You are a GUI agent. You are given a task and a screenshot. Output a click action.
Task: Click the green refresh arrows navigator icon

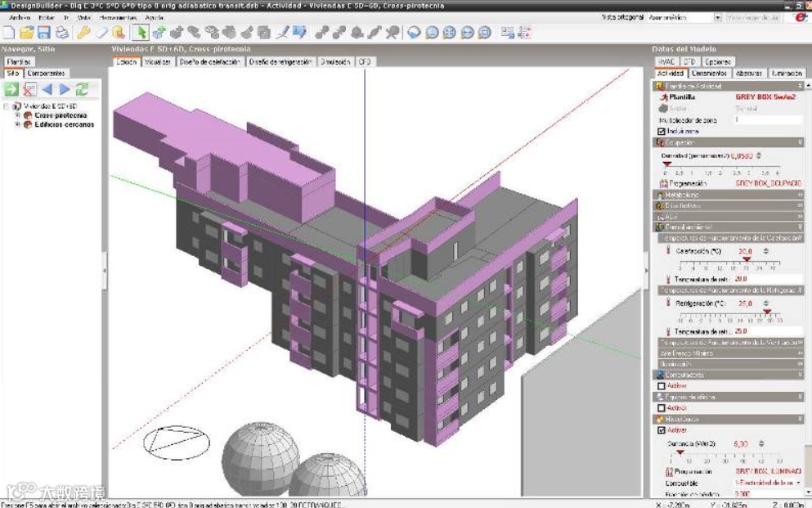pos(82,89)
